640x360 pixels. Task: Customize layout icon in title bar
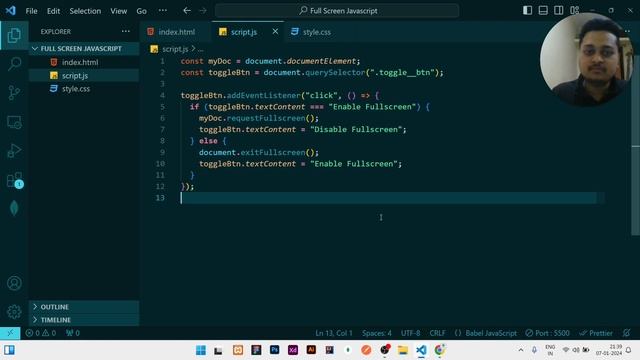[x=575, y=11]
